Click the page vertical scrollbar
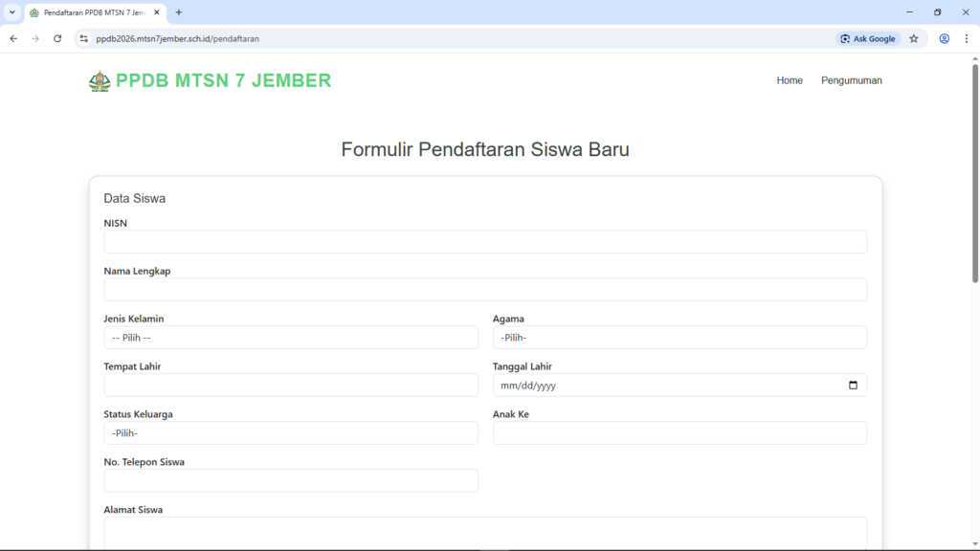The image size is (980, 551). tap(974, 172)
